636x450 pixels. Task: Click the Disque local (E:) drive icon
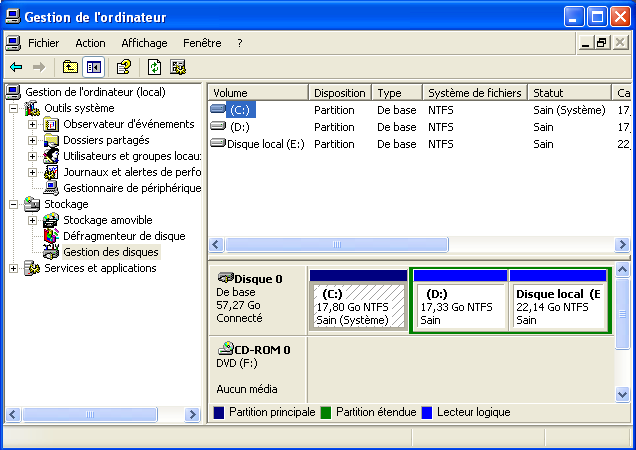coord(218,143)
